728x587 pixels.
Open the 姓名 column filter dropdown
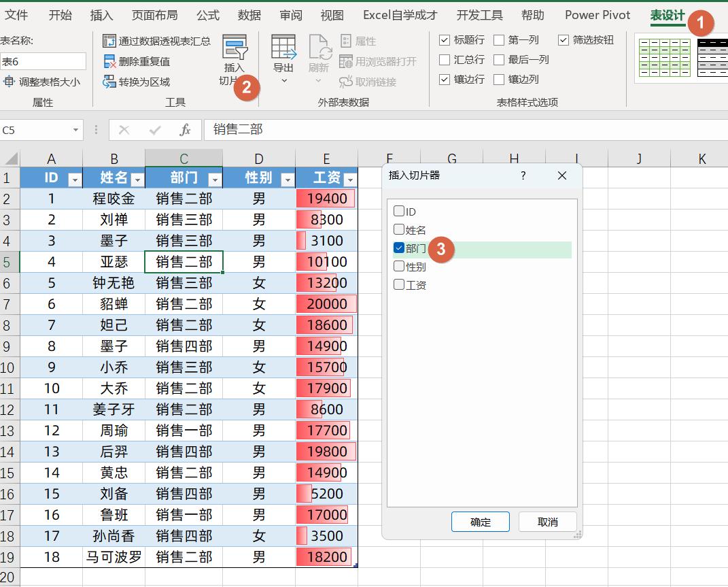[139, 178]
